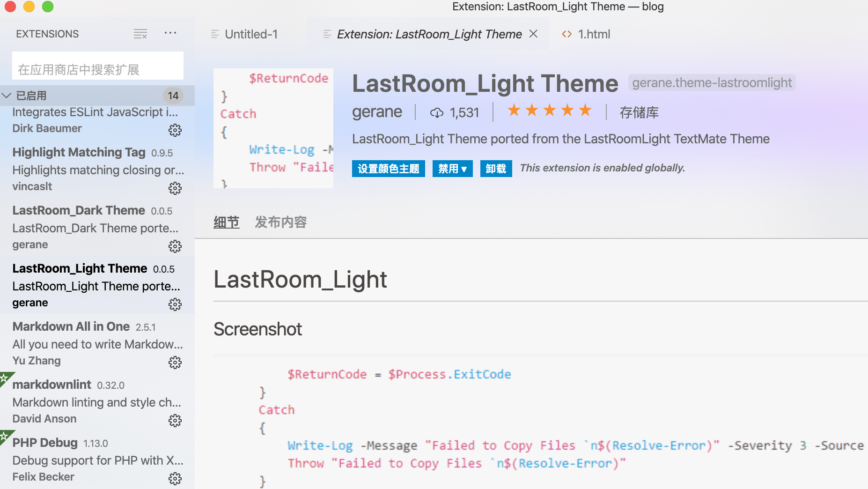Click the 设置颜色主题 set color theme button
Image resolution: width=868 pixels, height=489 pixels.
coord(389,169)
